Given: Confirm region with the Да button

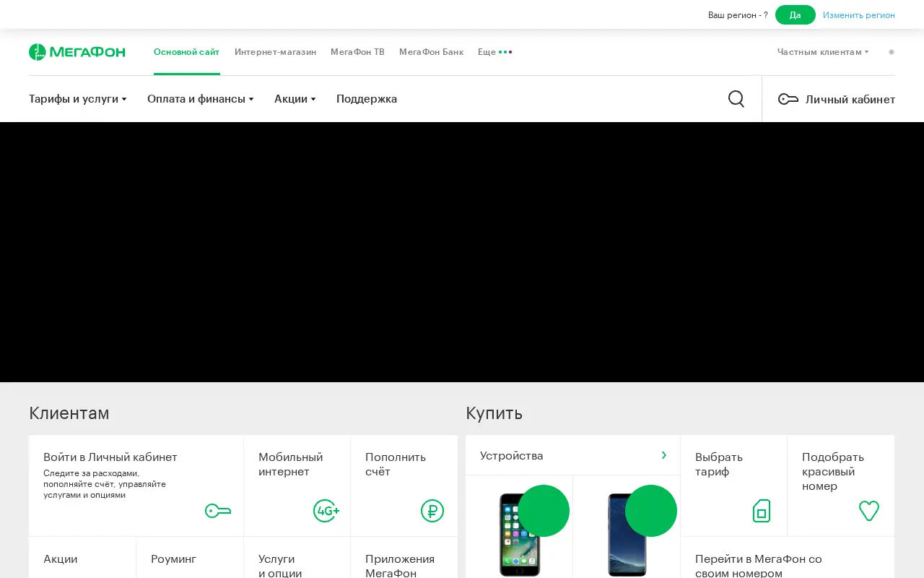Looking at the screenshot, I should point(796,14).
